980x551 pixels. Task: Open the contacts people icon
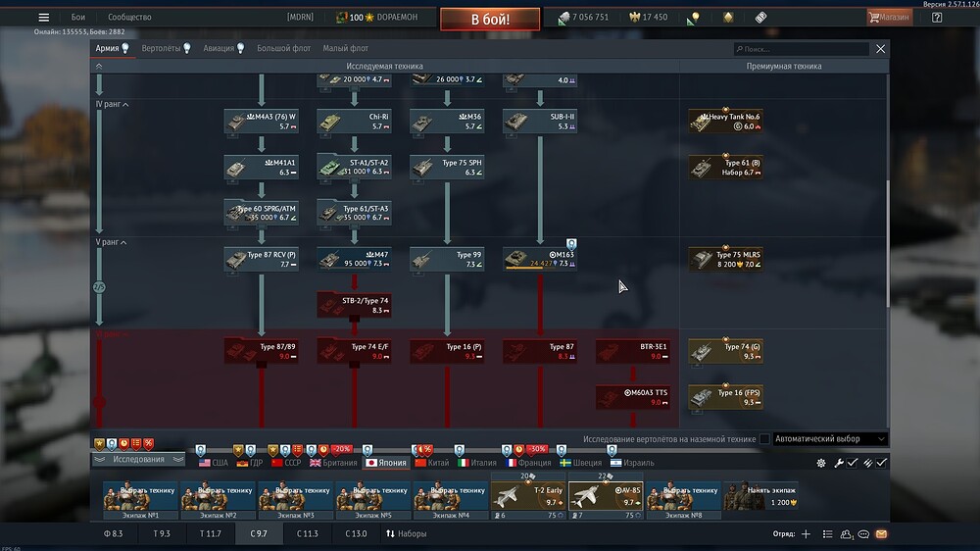pos(847,533)
